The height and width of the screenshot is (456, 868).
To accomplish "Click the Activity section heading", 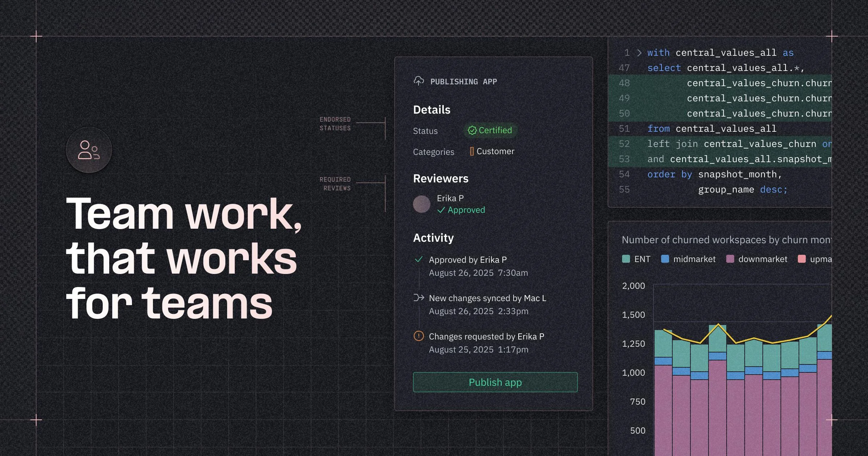I will [433, 238].
